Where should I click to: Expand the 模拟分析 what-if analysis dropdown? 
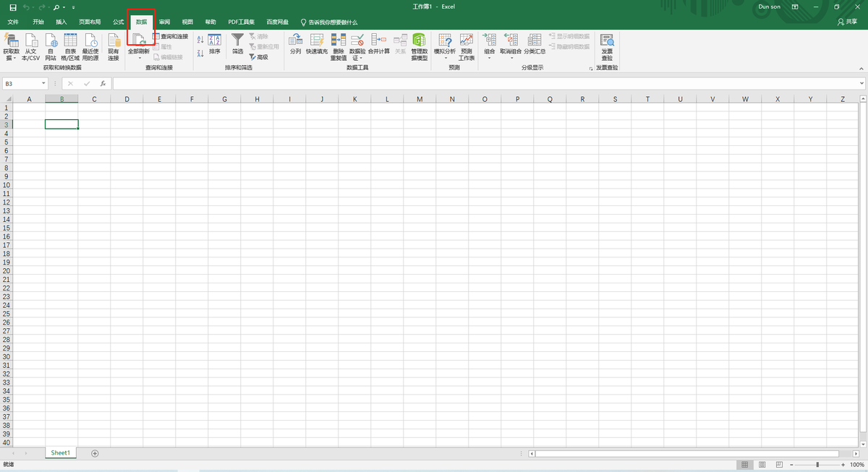[x=445, y=59]
